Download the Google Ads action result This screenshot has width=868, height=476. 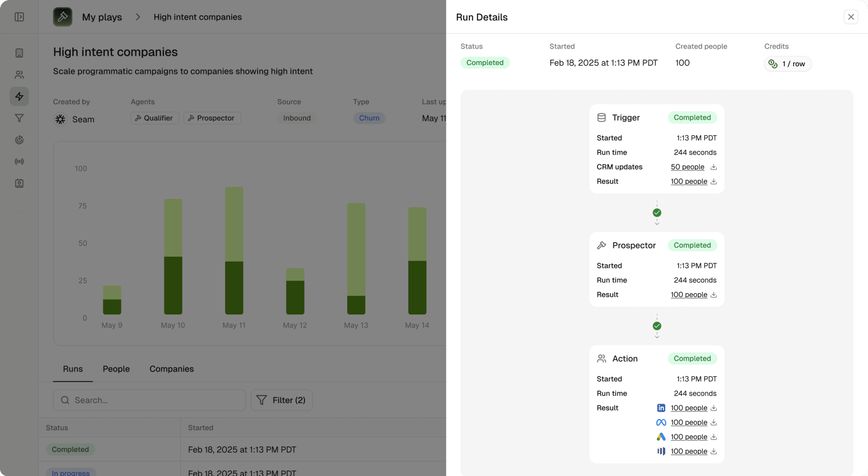(x=713, y=437)
